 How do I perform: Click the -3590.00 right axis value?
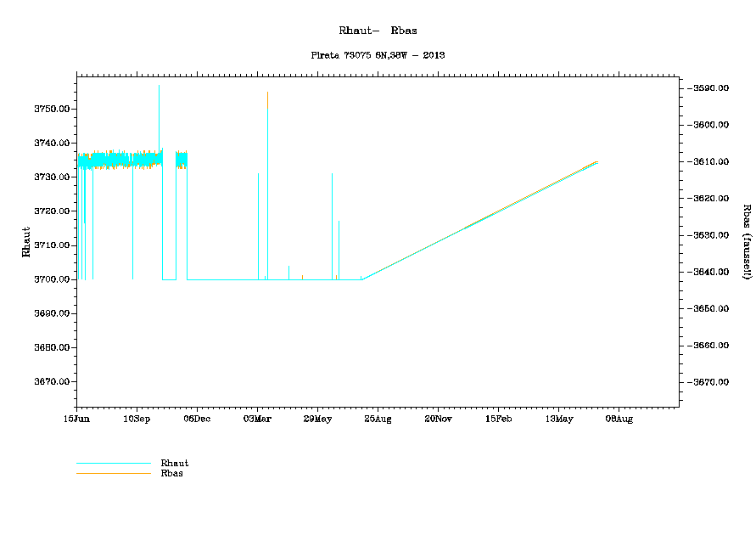[712, 88]
